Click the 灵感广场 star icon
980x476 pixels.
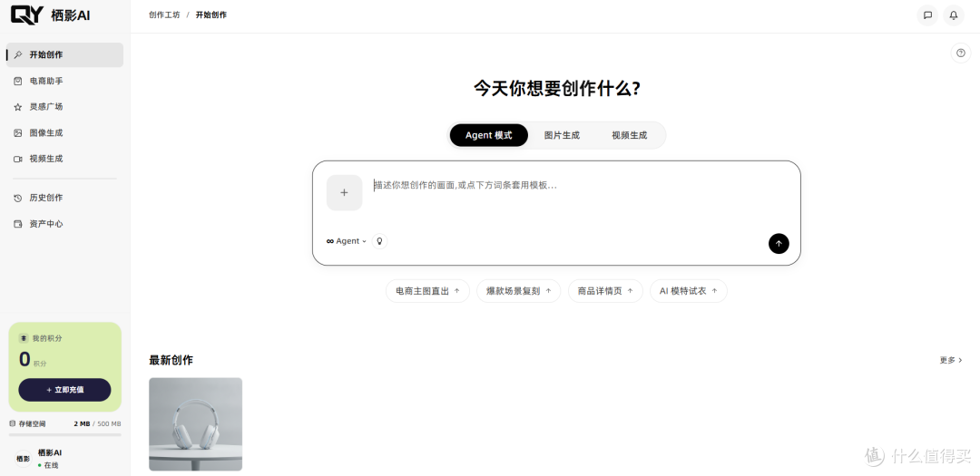pyautogui.click(x=18, y=107)
